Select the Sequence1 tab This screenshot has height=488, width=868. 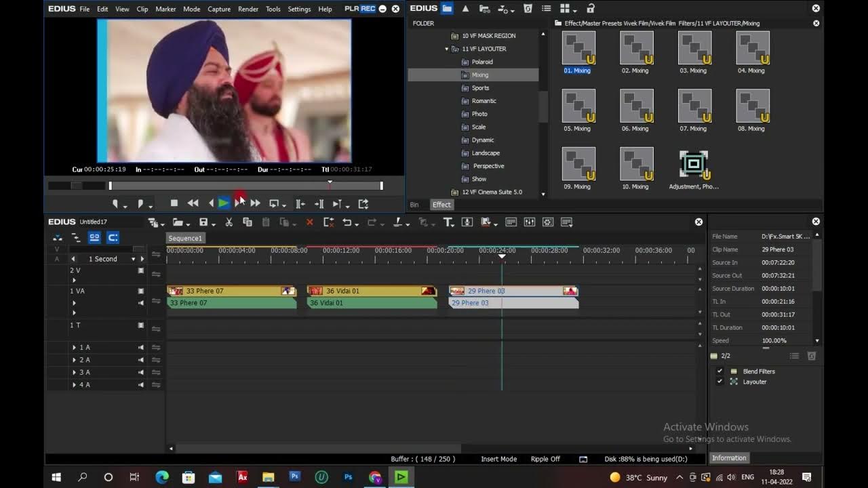[x=185, y=238]
